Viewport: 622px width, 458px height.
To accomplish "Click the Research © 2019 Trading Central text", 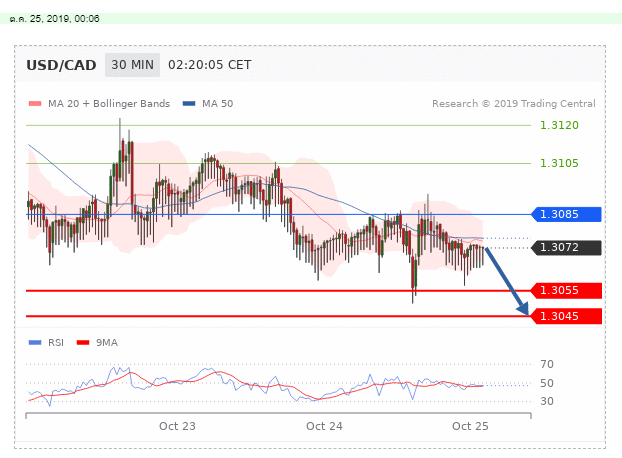I will click(x=514, y=104).
